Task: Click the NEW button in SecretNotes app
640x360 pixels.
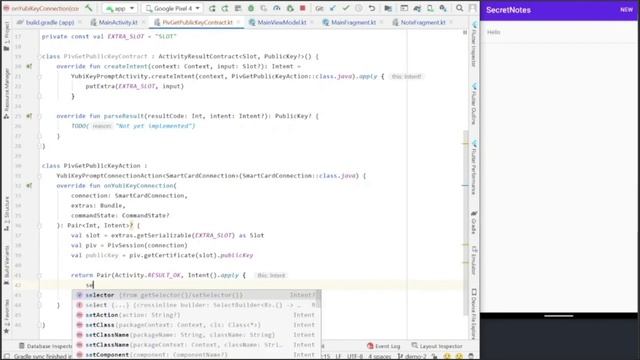Action: tap(626, 10)
